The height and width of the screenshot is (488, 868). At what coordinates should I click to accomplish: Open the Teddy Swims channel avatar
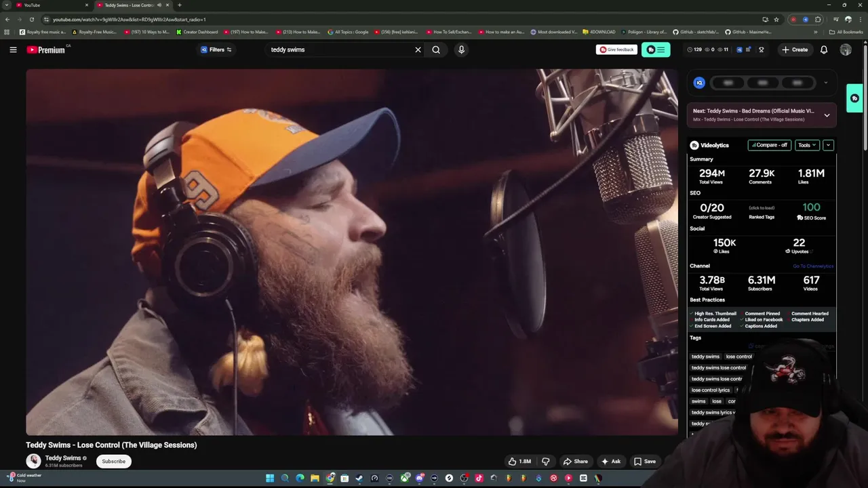point(33,462)
